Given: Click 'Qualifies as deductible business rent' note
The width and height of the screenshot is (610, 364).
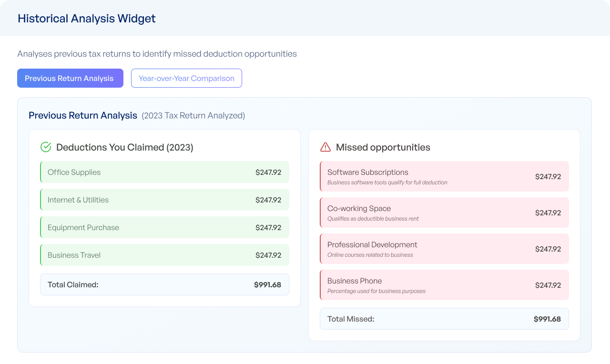Looking at the screenshot, I should click(x=373, y=219).
